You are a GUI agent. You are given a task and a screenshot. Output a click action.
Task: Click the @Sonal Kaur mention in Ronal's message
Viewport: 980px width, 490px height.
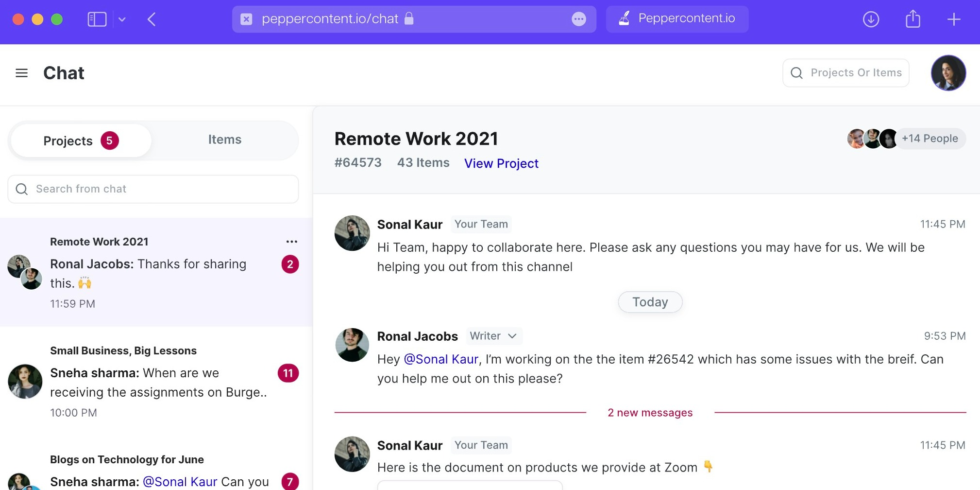coord(441,359)
